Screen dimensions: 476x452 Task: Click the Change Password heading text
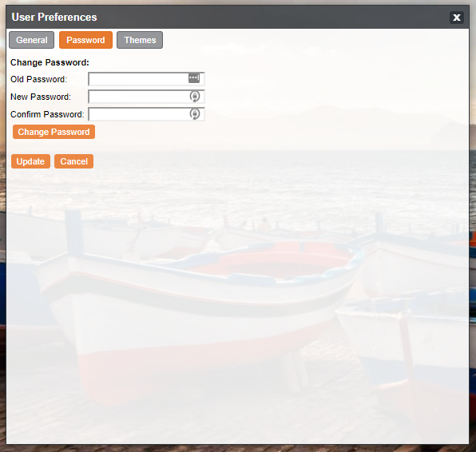50,62
